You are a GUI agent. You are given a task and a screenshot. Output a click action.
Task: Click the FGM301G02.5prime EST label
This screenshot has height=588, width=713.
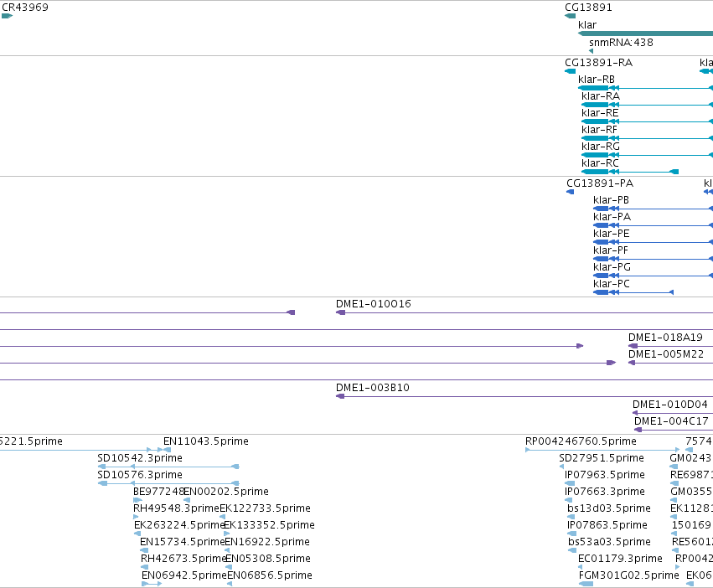(629, 575)
